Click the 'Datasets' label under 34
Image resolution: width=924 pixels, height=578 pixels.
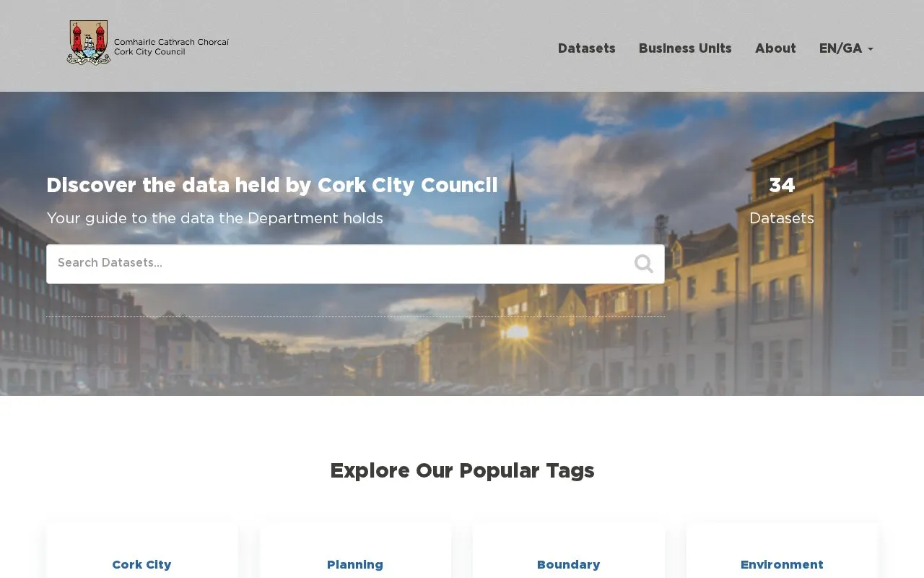782,218
